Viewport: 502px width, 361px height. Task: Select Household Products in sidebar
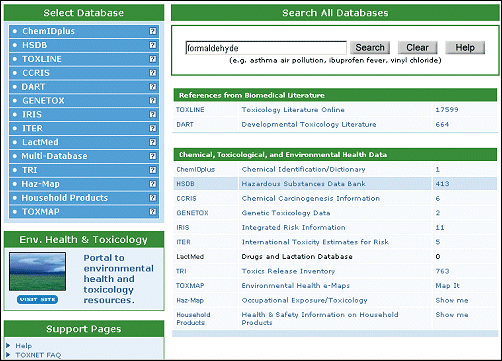click(65, 198)
